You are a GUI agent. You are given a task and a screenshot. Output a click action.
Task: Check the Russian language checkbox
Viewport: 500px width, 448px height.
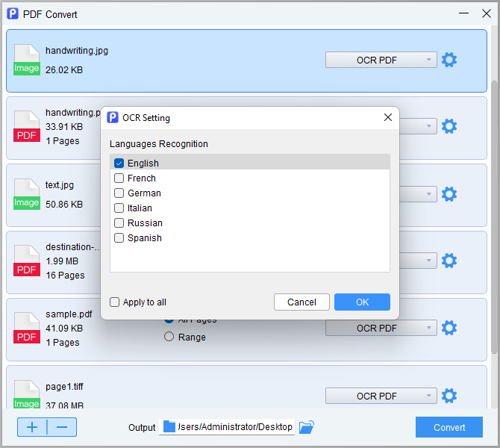coord(119,223)
